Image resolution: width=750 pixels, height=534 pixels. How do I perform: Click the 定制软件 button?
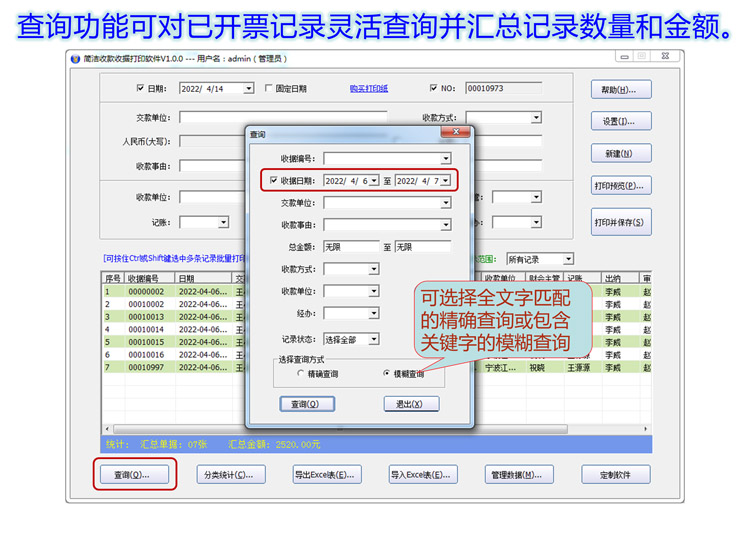click(x=616, y=475)
